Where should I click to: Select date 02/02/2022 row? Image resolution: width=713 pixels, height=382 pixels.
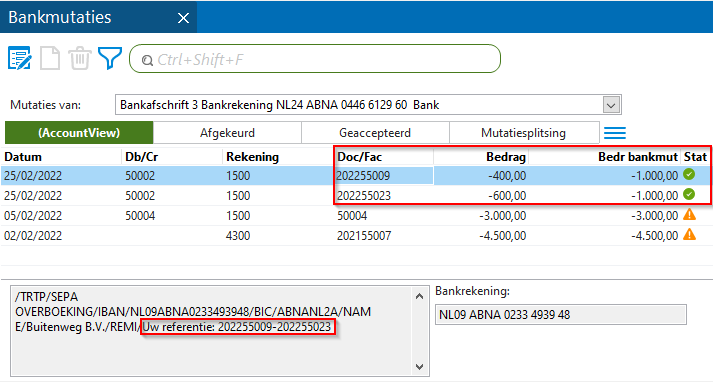point(33,236)
